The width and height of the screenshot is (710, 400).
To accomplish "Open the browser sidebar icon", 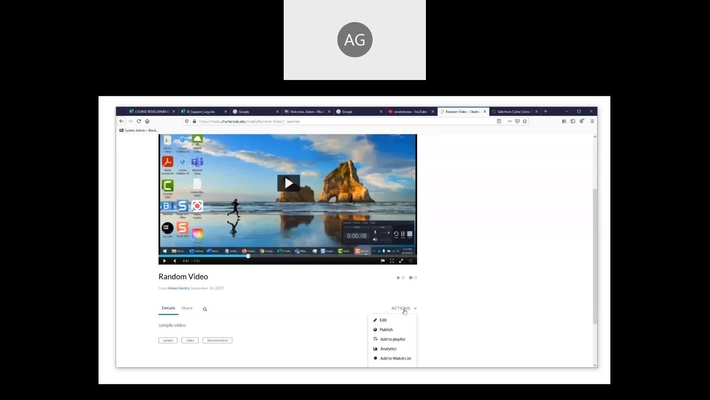I will tap(573, 121).
